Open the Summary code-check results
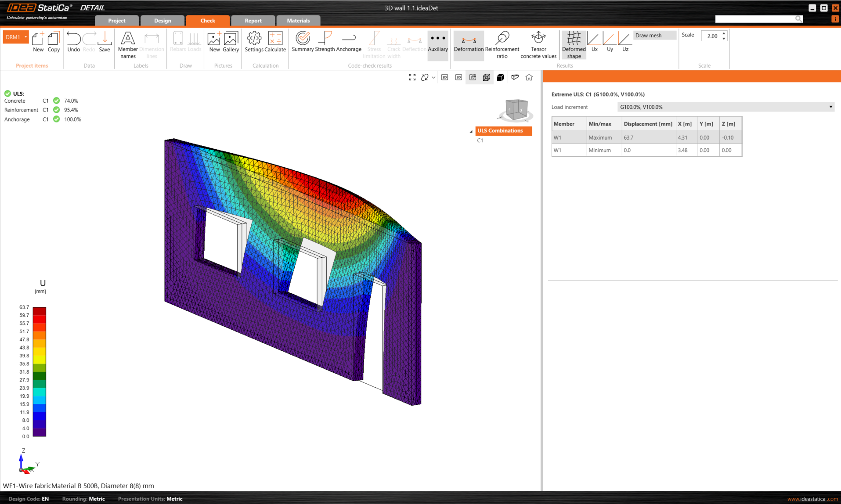Screen dimensions: 841x504 click(x=303, y=42)
